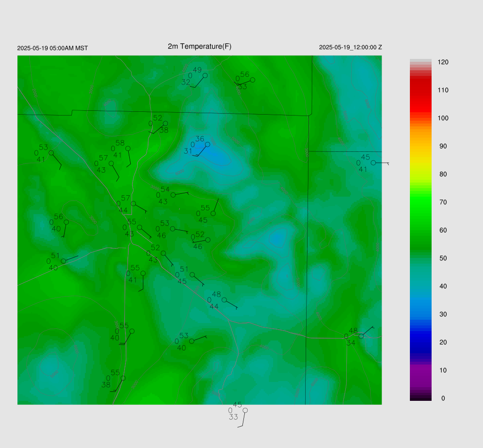Select the station circle reporting 45 over 41
The image size is (483, 448).
374,163
